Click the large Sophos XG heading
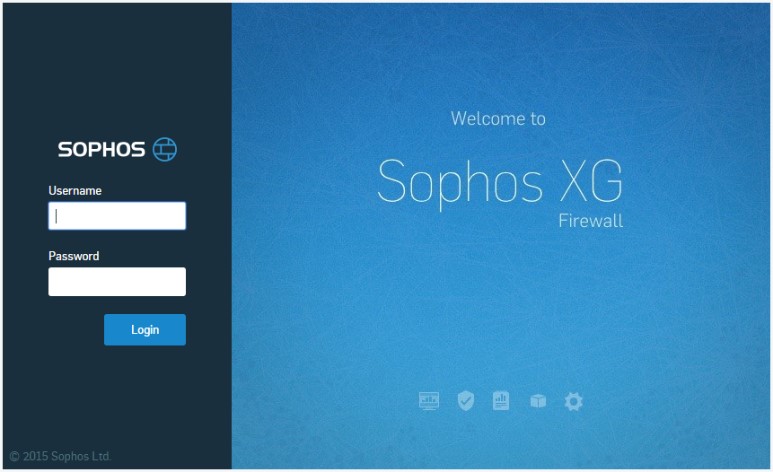The height and width of the screenshot is (472, 773). coord(500,182)
